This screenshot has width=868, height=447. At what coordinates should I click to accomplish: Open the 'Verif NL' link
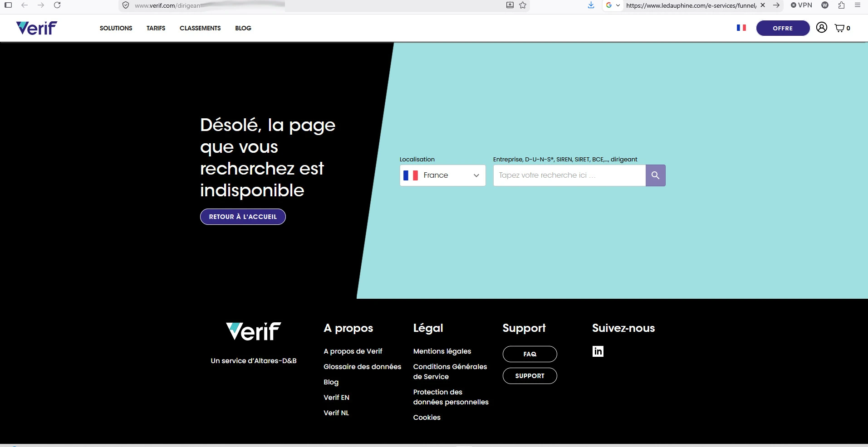pyautogui.click(x=336, y=413)
